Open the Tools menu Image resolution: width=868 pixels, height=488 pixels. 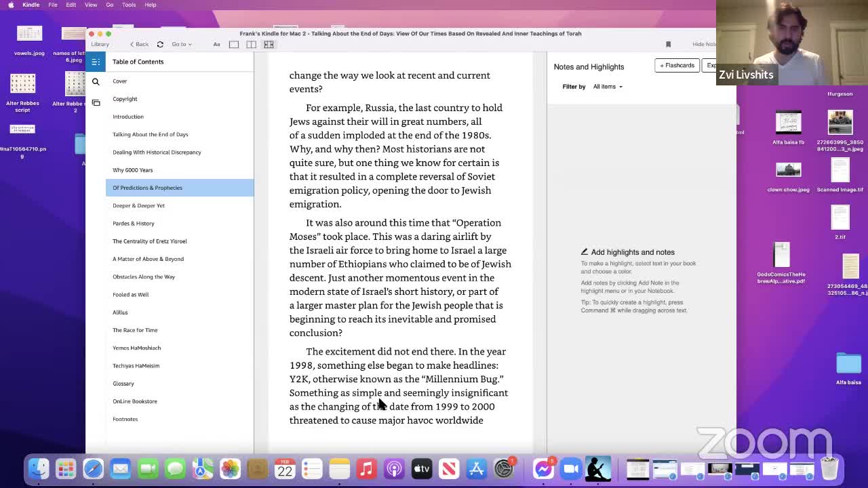tap(128, 5)
